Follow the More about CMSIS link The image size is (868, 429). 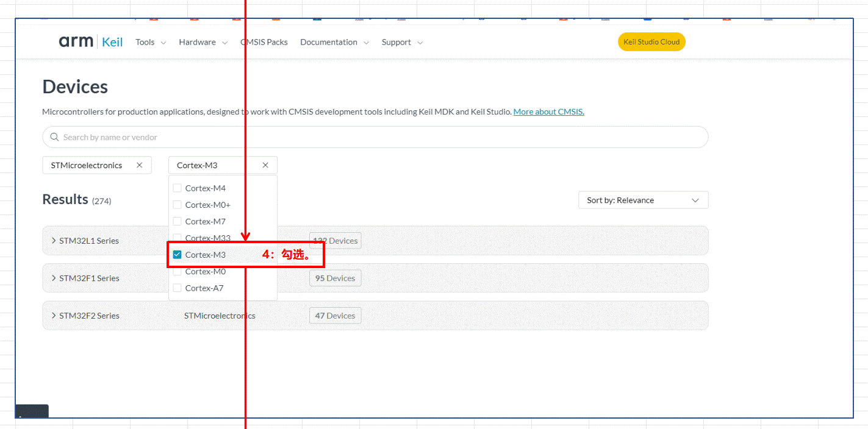click(549, 112)
